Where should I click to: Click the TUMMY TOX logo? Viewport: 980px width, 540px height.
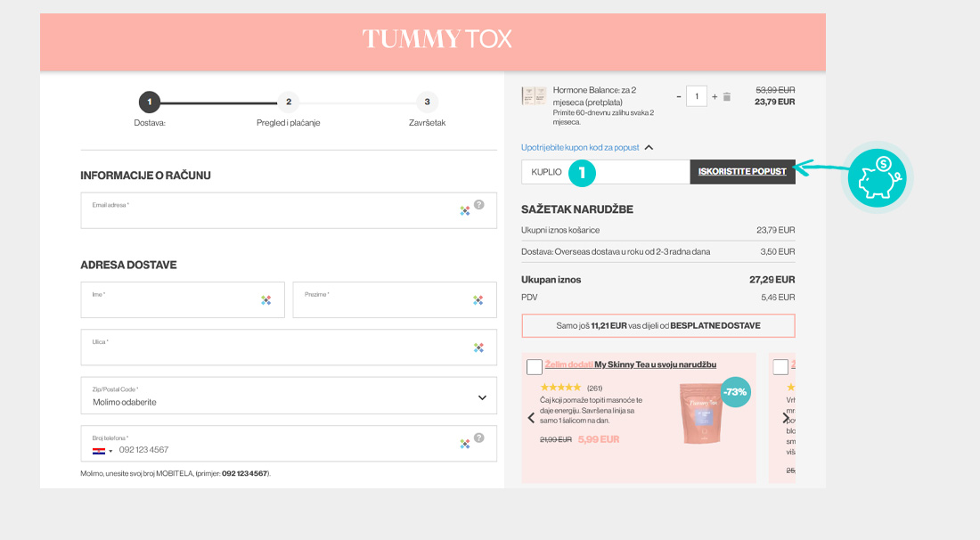click(x=437, y=38)
